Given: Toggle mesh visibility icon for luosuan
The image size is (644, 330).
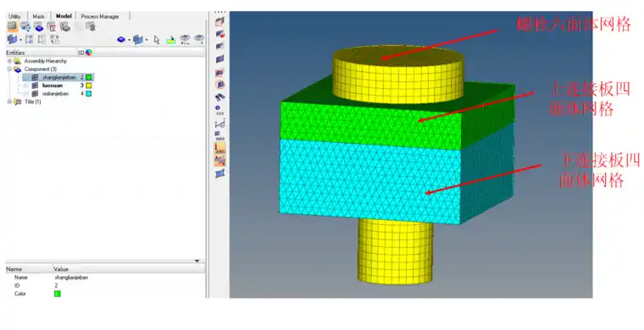Looking at the screenshot, I should tap(35, 85).
